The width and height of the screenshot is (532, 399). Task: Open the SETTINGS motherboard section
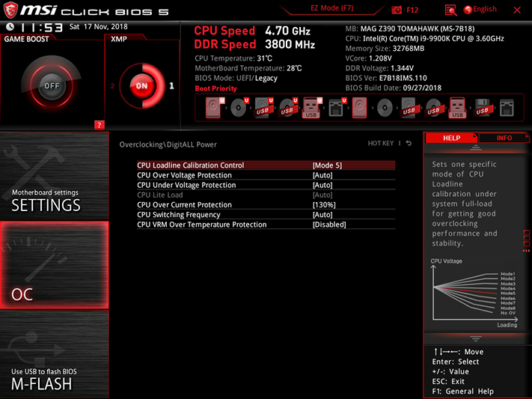55,176
